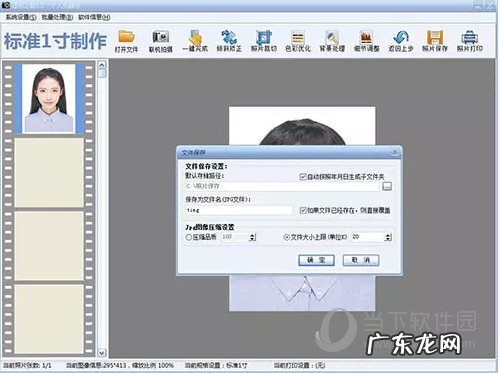This screenshot has width=500, height=373.
Task: Close the 文件保存 dialog with X
Action: pyautogui.click(x=395, y=152)
